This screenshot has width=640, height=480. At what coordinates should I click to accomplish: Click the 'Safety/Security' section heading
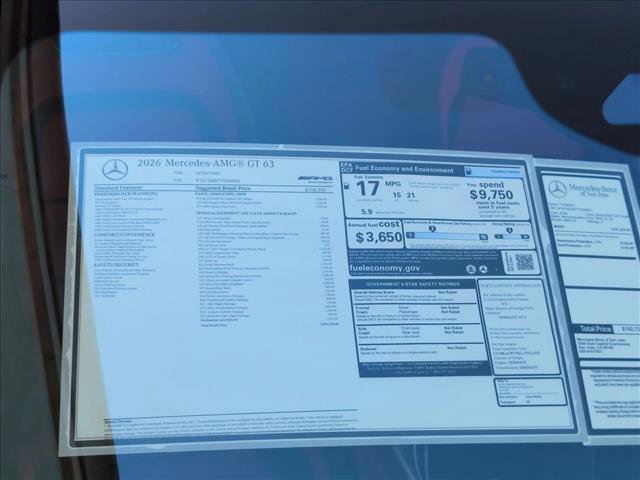pyautogui.click(x=116, y=265)
